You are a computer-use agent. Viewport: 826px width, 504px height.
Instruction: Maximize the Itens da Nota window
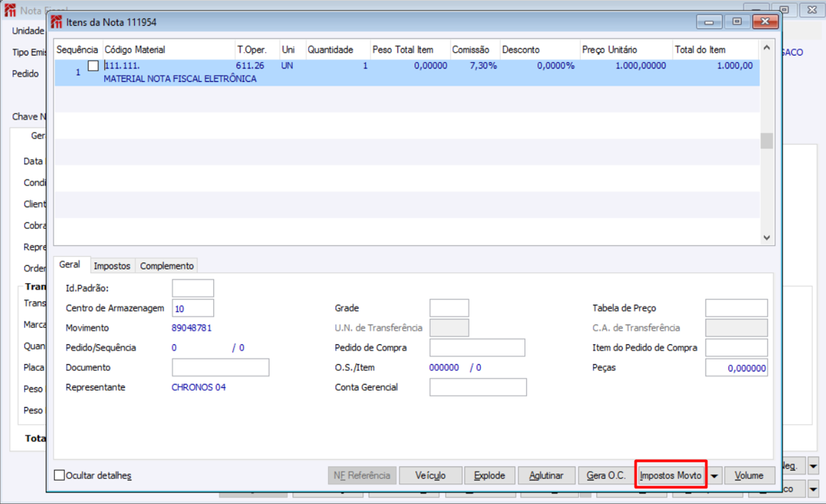pos(737,21)
